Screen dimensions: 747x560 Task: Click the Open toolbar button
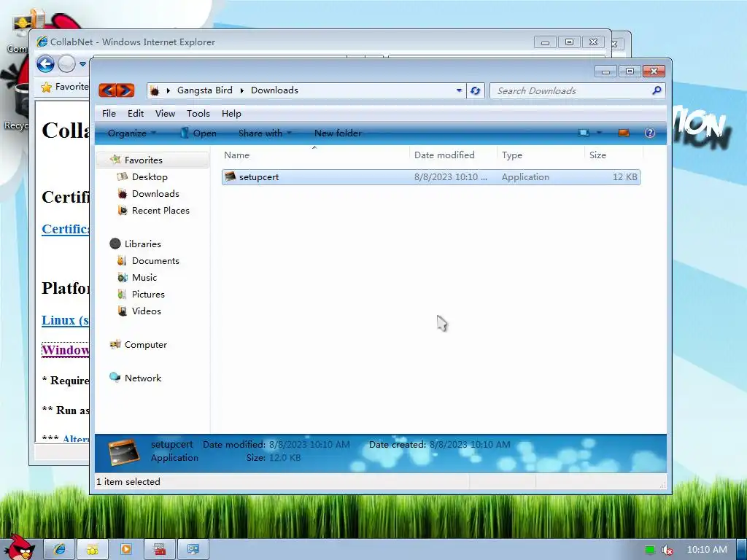click(x=198, y=133)
